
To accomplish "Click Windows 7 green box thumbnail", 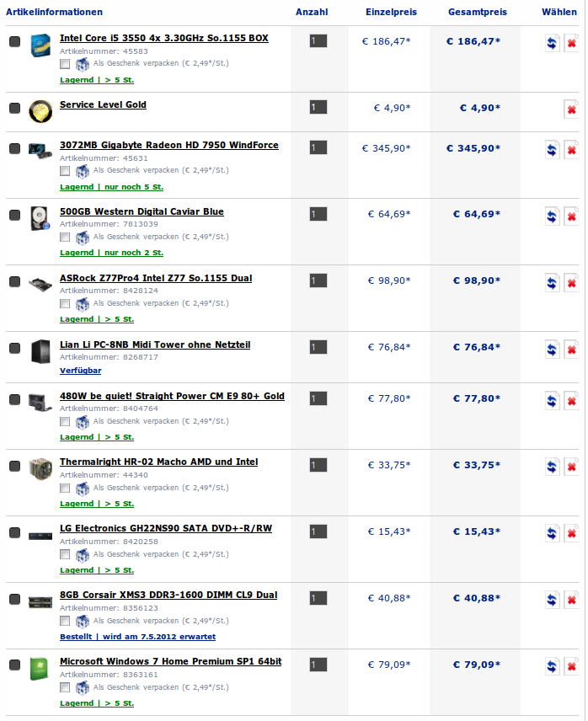I will click(40, 669).
